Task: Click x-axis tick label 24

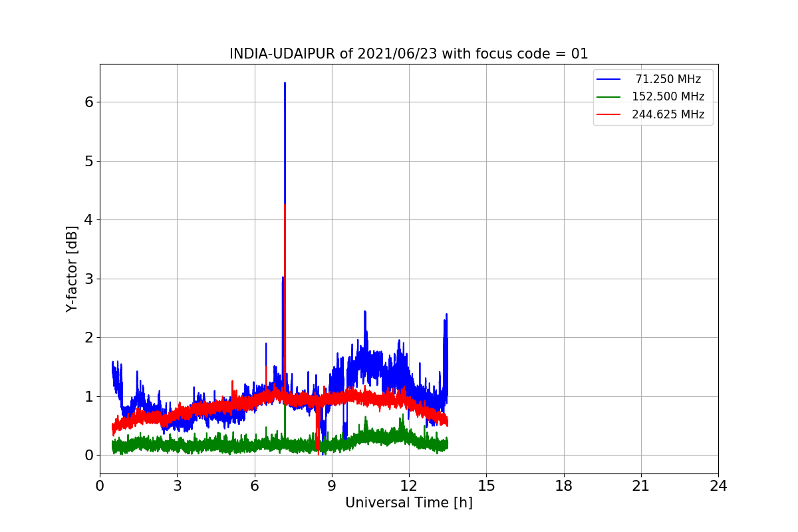Action: coord(718,486)
